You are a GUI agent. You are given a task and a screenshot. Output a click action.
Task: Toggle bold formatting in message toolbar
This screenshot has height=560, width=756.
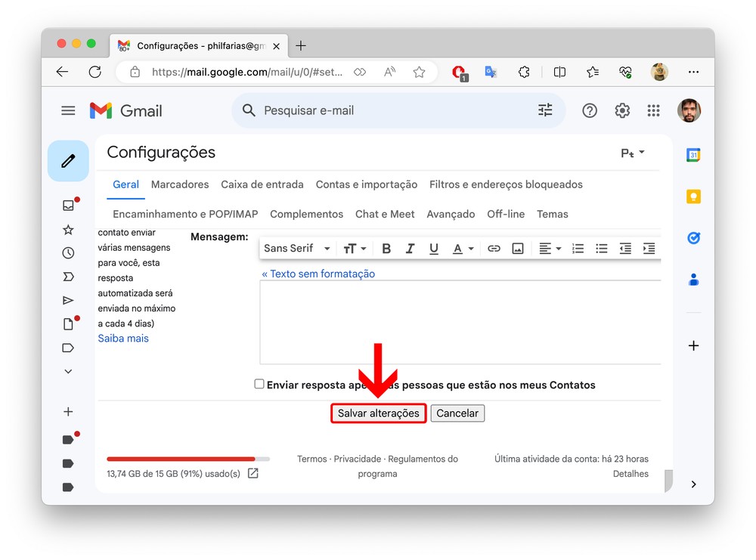click(x=386, y=249)
